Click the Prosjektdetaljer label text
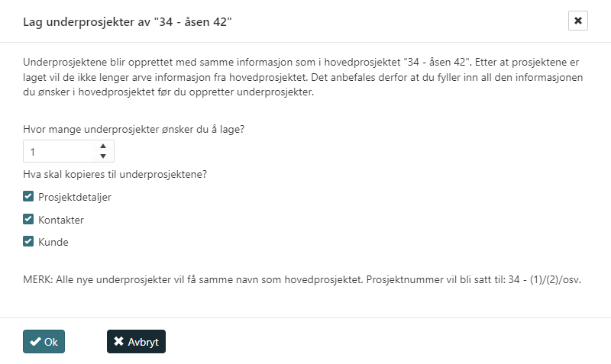This screenshot has width=611, height=364. pyautogui.click(x=75, y=197)
